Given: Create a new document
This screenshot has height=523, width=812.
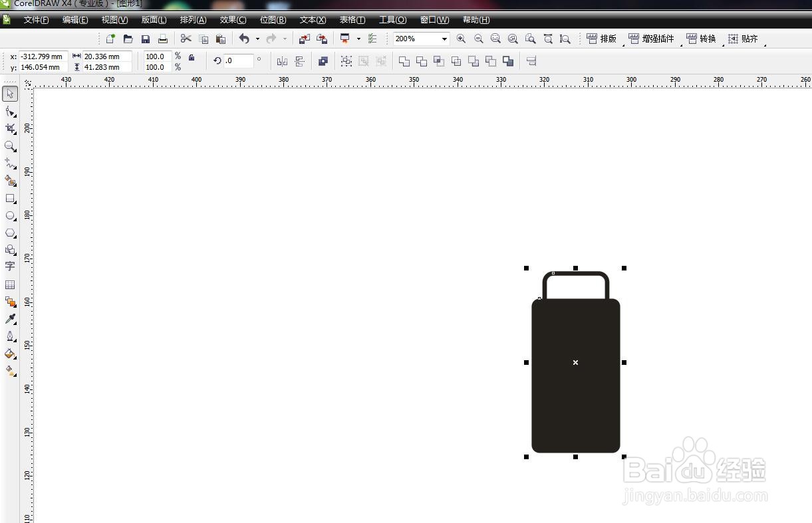Looking at the screenshot, I should pyautogui.click(x=110, y=39).
